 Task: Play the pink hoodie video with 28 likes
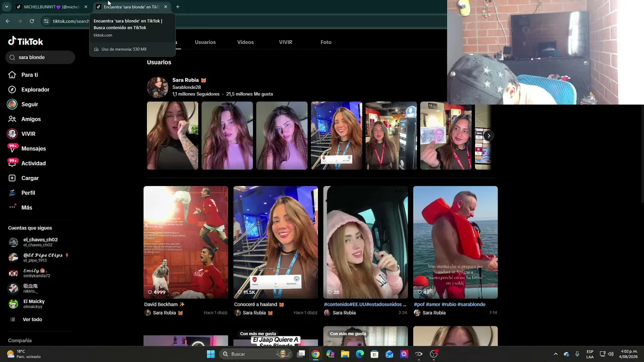(366, 242)
